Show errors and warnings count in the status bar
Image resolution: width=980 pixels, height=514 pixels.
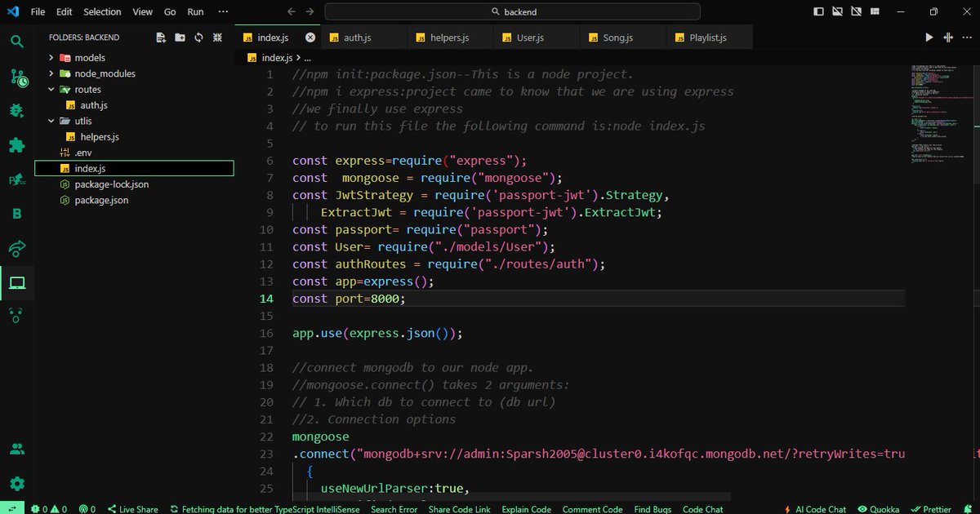click(50, 508)
